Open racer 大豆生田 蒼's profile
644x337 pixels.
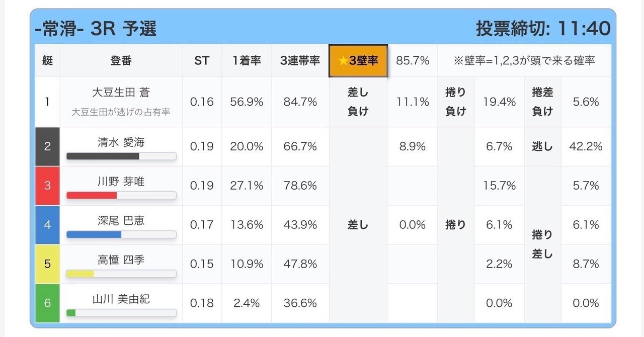click(x=121, y=93)
